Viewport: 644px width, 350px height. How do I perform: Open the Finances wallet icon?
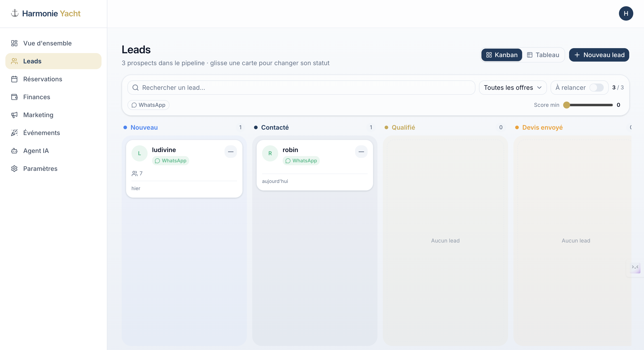coord(14,97)
